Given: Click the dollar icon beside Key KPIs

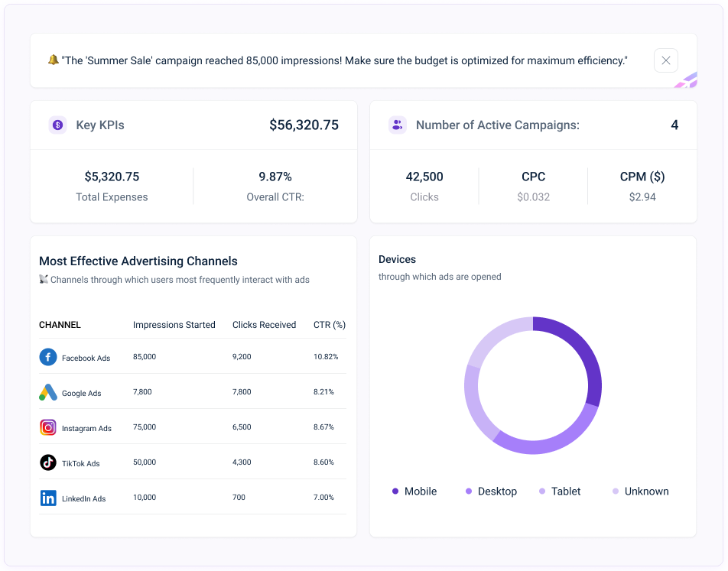Looking at the screenshot, I should click(57, 125).
